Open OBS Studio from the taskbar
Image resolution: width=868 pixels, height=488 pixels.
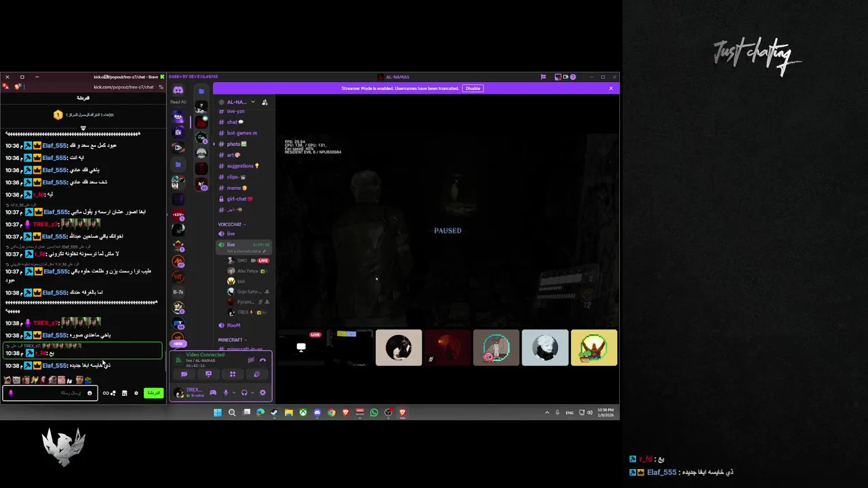coord(388,412)
